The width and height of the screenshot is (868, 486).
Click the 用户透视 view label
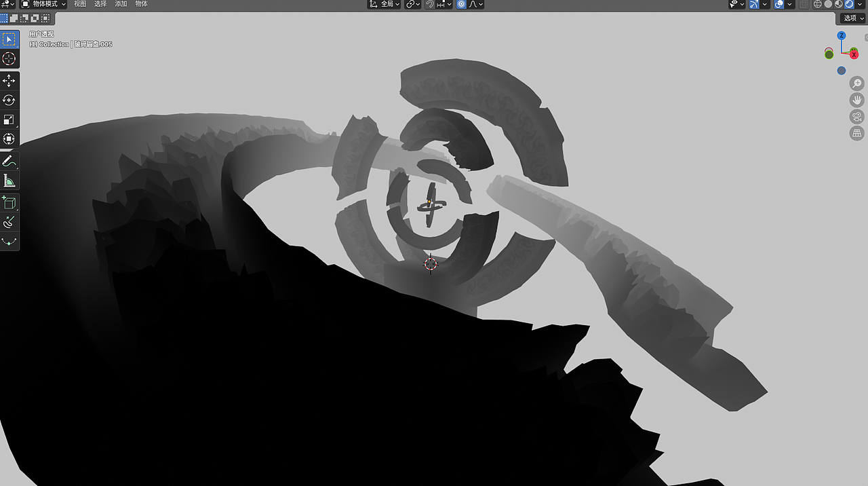coord(41,34)
